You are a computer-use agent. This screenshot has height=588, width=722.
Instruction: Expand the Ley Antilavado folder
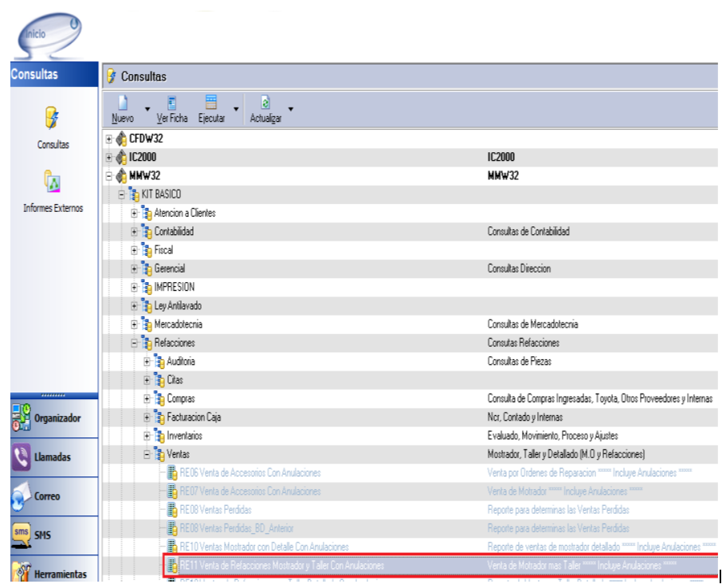[134, 306]
